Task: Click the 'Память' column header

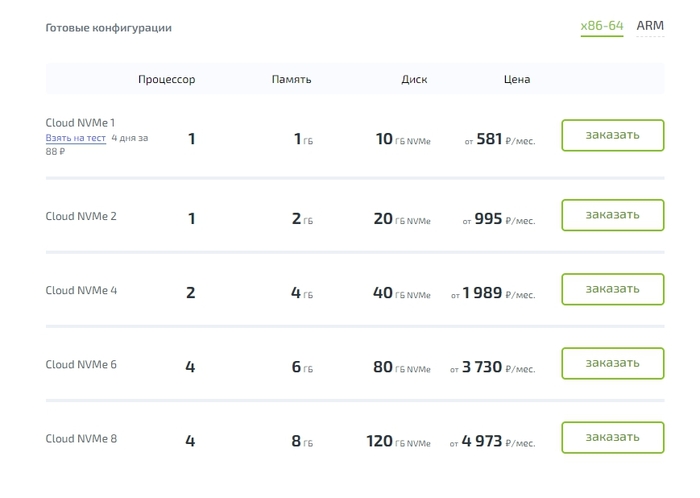Action: click(x=291, y=79)
